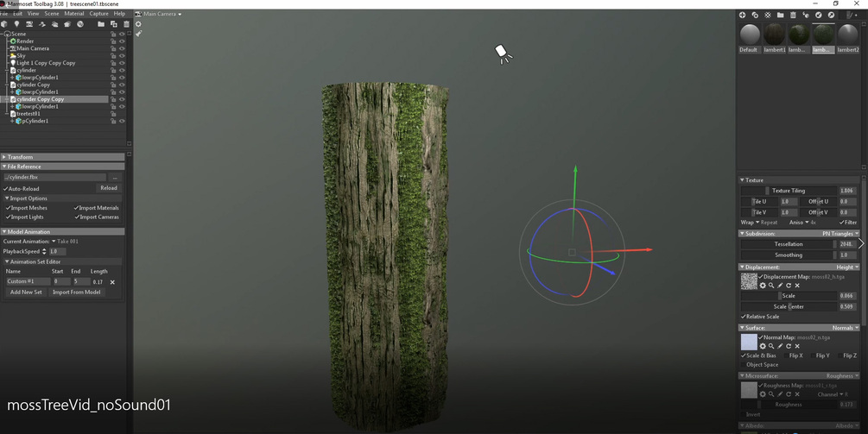Open the Capture menu
This screenshot has height=434, width=868.
(x=99, y=14)
